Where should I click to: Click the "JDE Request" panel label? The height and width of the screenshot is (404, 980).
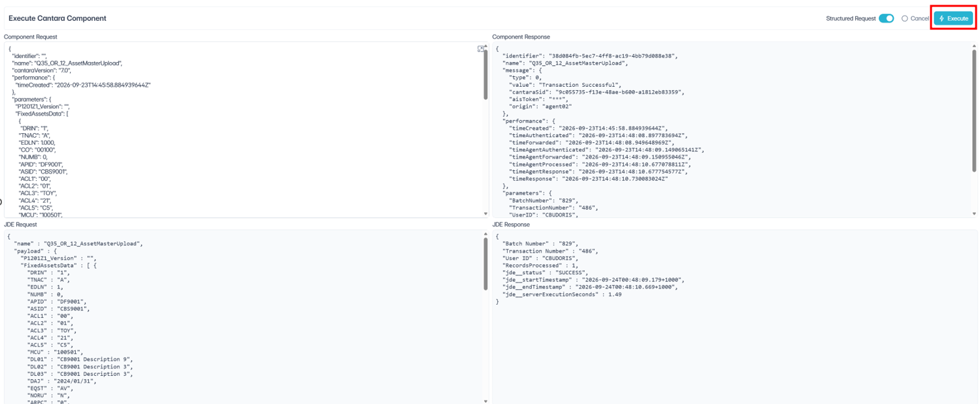(x=21, y=225)
